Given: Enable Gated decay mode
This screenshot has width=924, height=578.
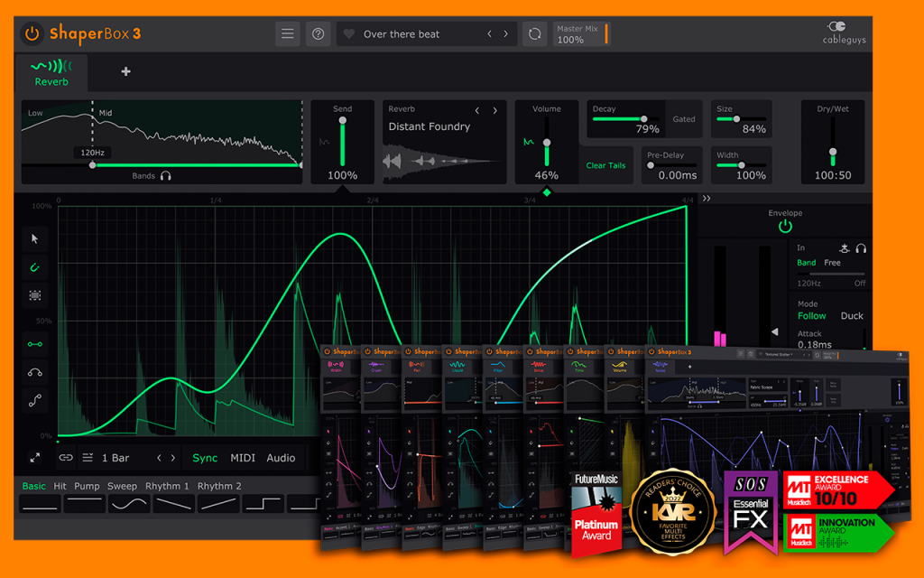Looking at the screenshot, I should coord(684,119).
